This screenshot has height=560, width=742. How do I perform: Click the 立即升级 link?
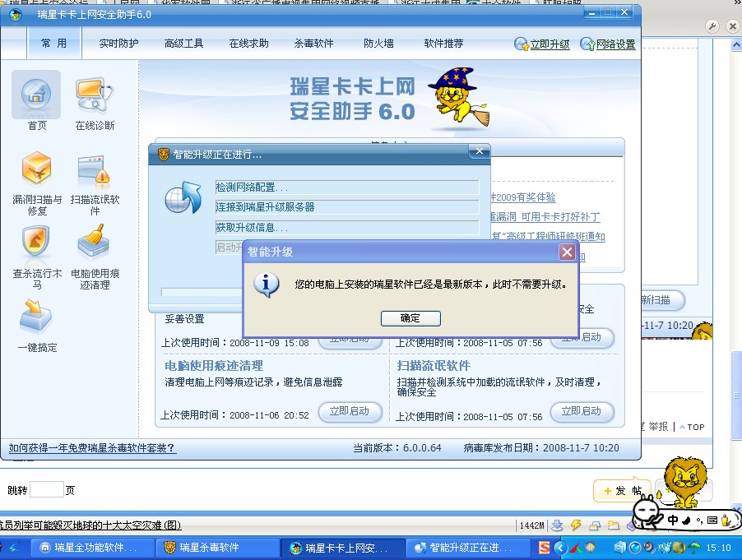click(x=550, y=44)
